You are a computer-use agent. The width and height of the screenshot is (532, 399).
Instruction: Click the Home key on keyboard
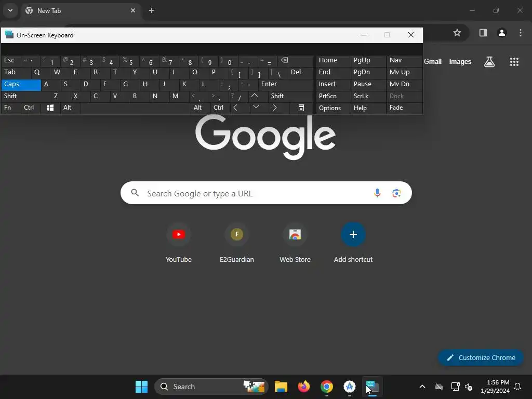pos(333,60)
